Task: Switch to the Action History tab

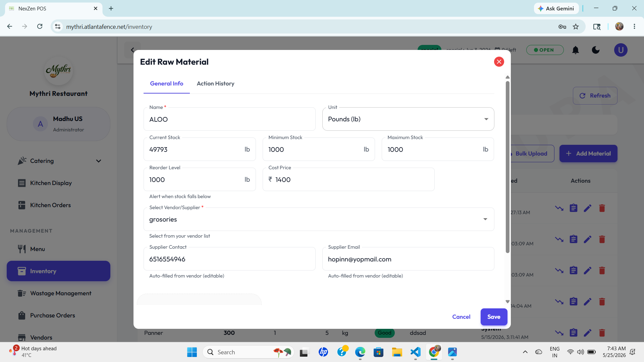Action: coord(215,83)
